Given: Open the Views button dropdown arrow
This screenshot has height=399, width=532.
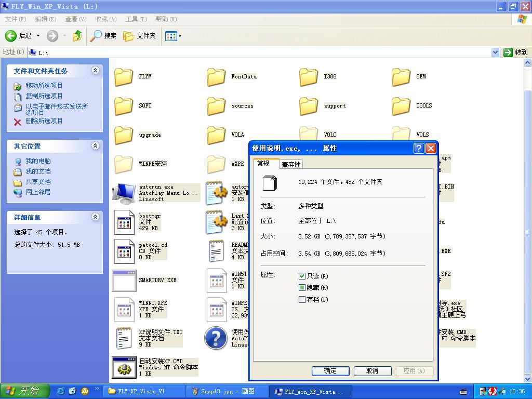Looking at the screenshot, I should 180,36.
